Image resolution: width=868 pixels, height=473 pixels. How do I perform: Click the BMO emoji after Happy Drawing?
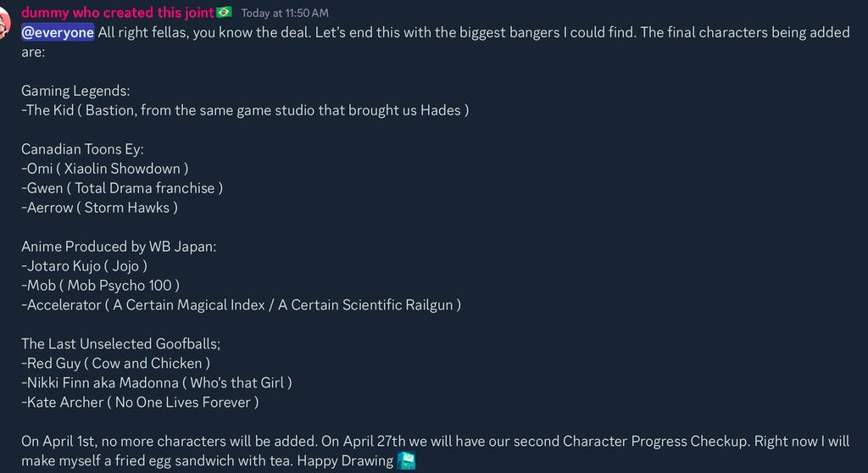coord(408,461)
